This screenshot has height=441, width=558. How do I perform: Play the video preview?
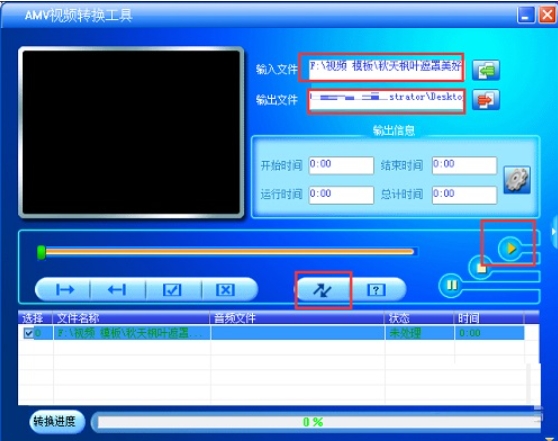(510, 248)
